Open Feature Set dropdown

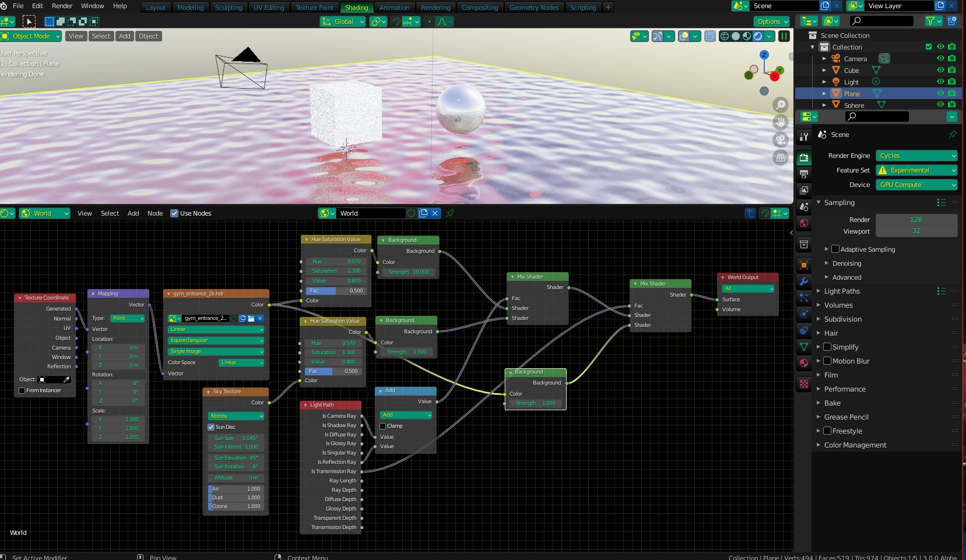click(916, 170)
